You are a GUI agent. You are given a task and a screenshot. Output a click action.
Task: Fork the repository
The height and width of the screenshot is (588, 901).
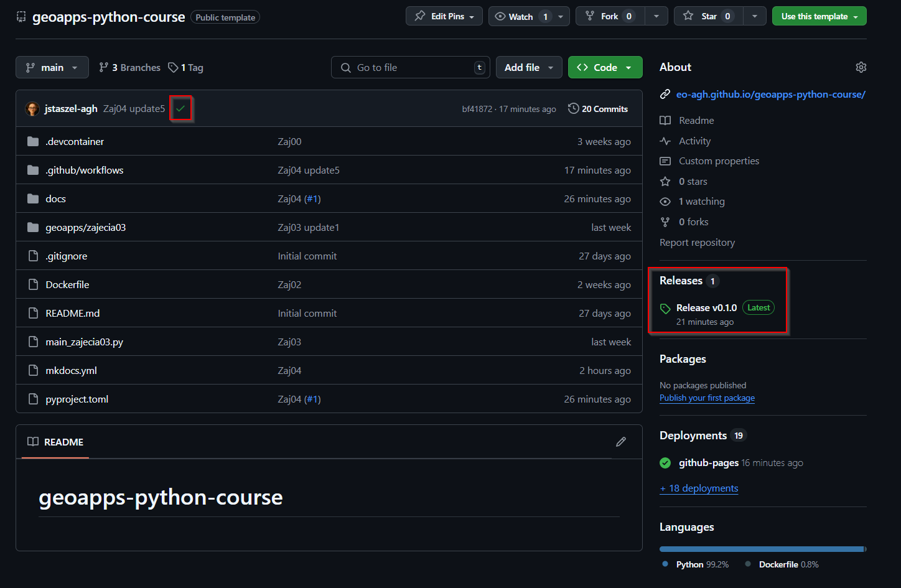coord(610,16)
